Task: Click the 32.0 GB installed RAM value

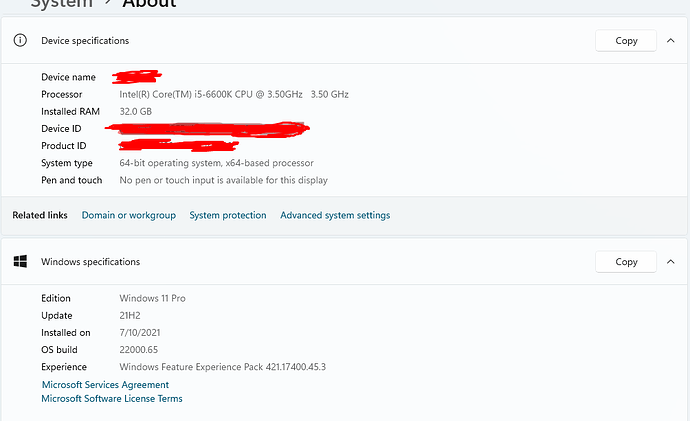Action: 136,111
